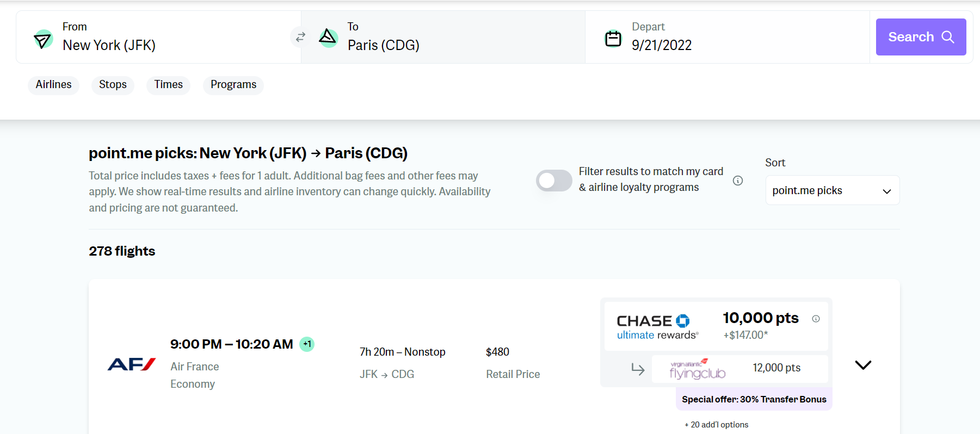This screenshot has width=980, height=434.
Task: Click the departure paper plane icon
Action: tap(44, 39)
